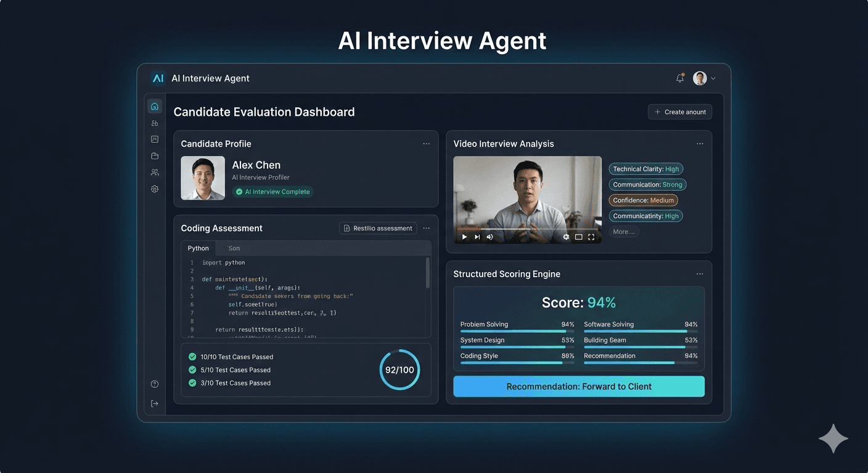Image resolution: width=868 pixels, height=473 pixels.
Task: Open the settings gear in the sidebar
Action: 155,189
